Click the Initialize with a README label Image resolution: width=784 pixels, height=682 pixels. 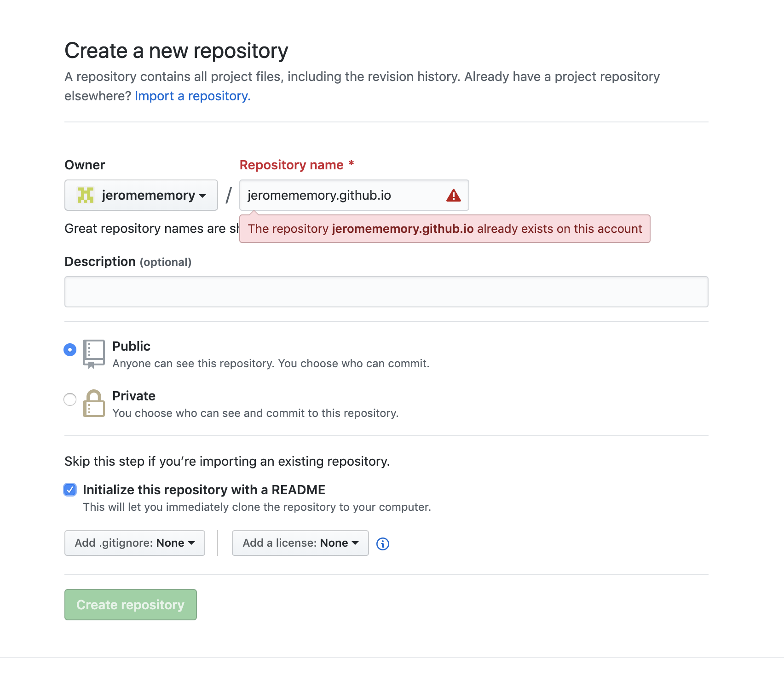coord(204,490)
